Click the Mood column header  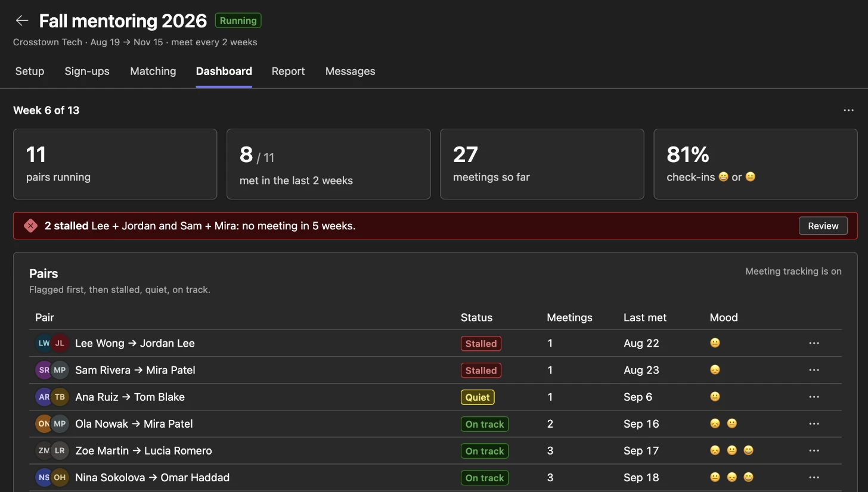pyautogui.click(x=724, y=317)
